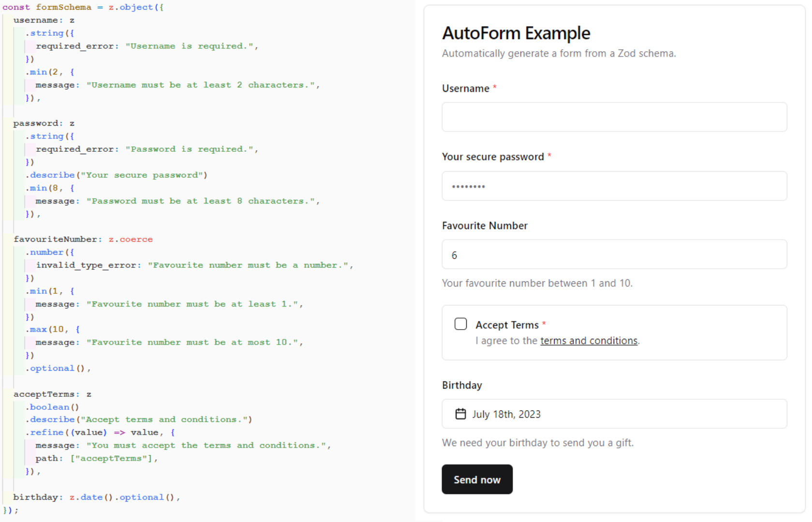Click the Username input field
Image resolution: width=812 pixels, height=522 pixels.
pos(614,117)
